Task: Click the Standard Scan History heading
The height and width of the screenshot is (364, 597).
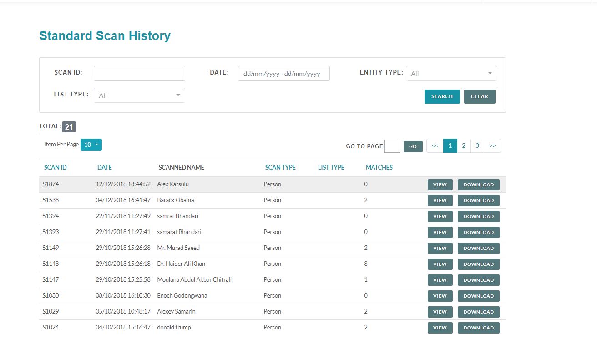Action: (105, 36)
